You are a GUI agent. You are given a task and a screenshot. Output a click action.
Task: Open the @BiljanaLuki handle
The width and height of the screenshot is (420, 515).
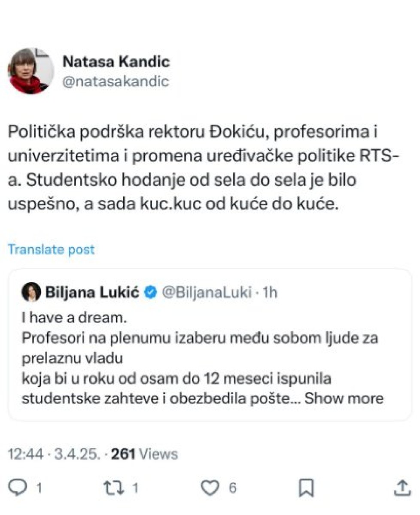tap(204, 293)
